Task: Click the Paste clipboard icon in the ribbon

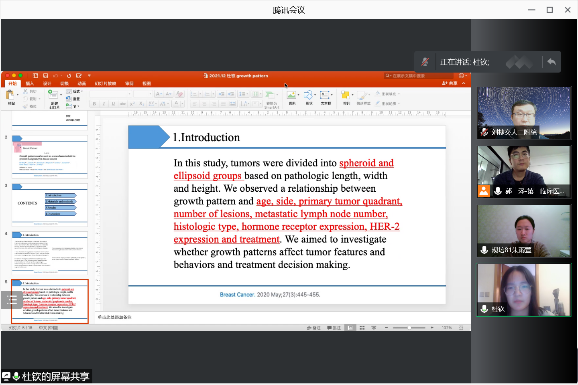Action: (x=10, y=96)
